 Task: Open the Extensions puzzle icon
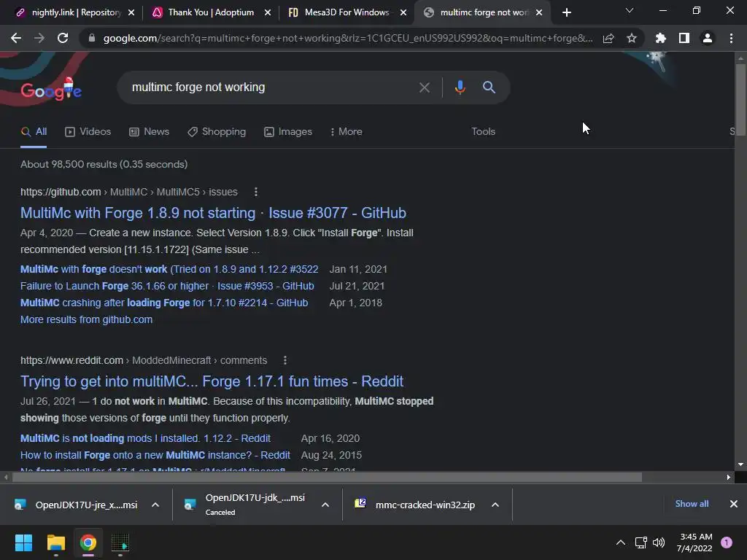click(x=661, y=38)
